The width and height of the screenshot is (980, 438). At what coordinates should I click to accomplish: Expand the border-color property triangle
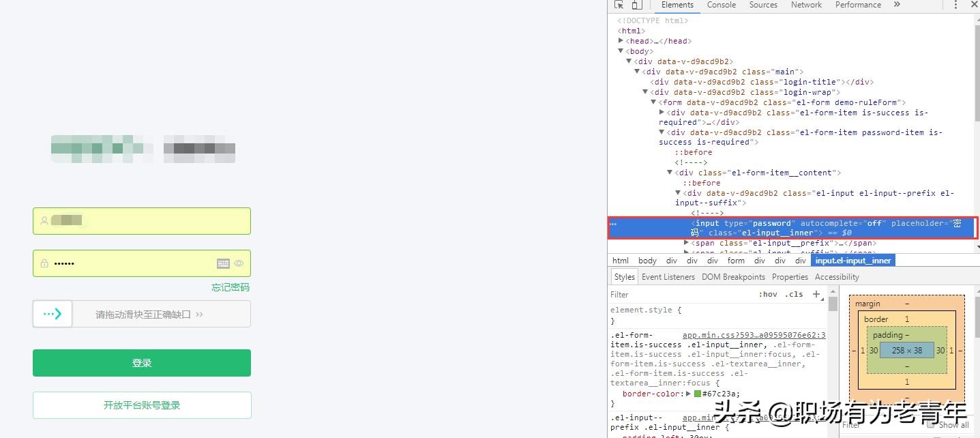click(688, 394)
